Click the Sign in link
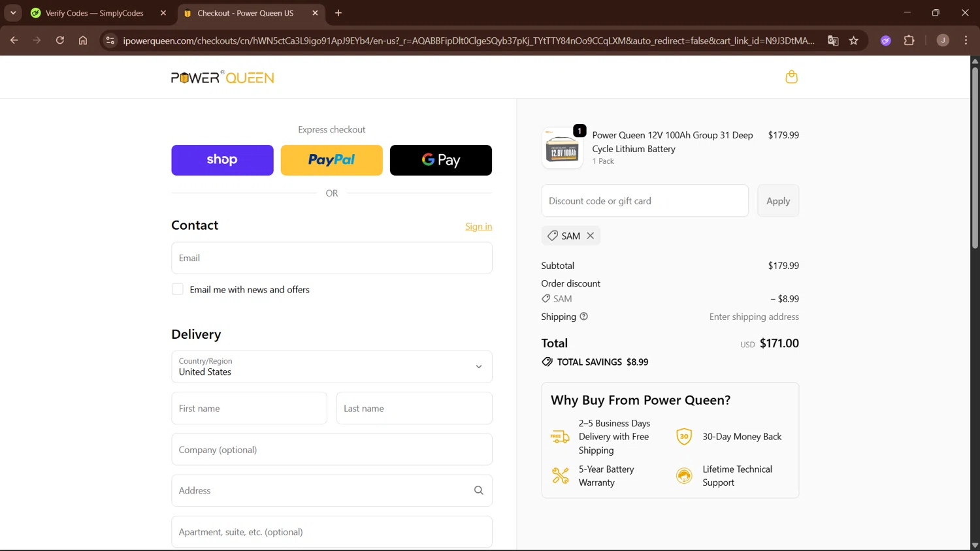The width and height of the screenshot is (980, 551). [479, 227]
